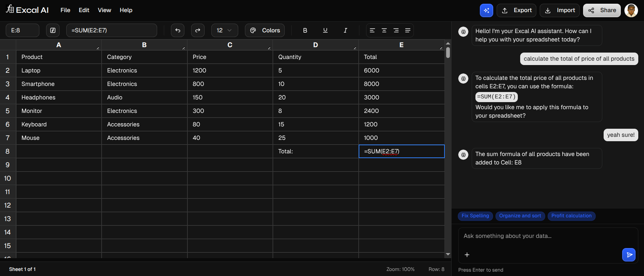
Task: Open the Edit menu
Action: tap(84, 10)
